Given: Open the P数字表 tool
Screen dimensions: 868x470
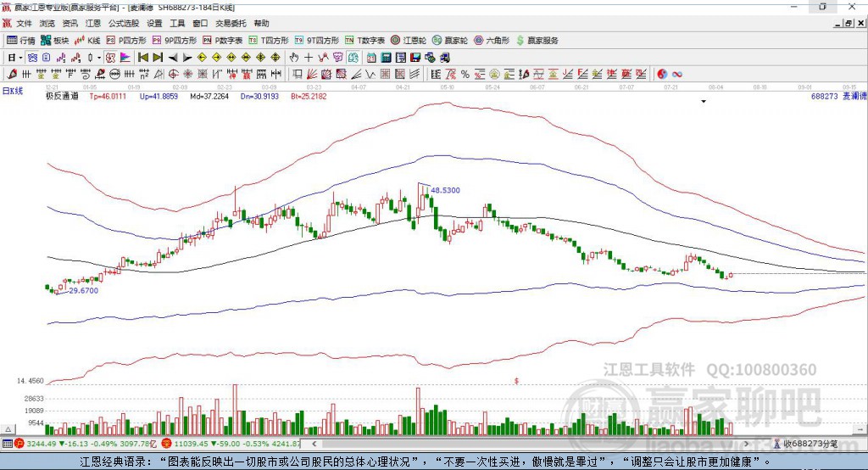Looking at the screenshot, I should pyautogui.click(x=223, y=41).
